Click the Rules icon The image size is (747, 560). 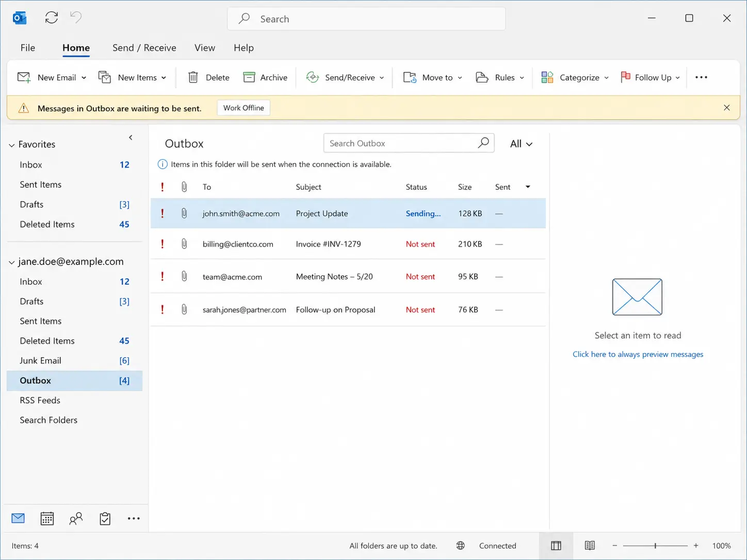point(482,77)
